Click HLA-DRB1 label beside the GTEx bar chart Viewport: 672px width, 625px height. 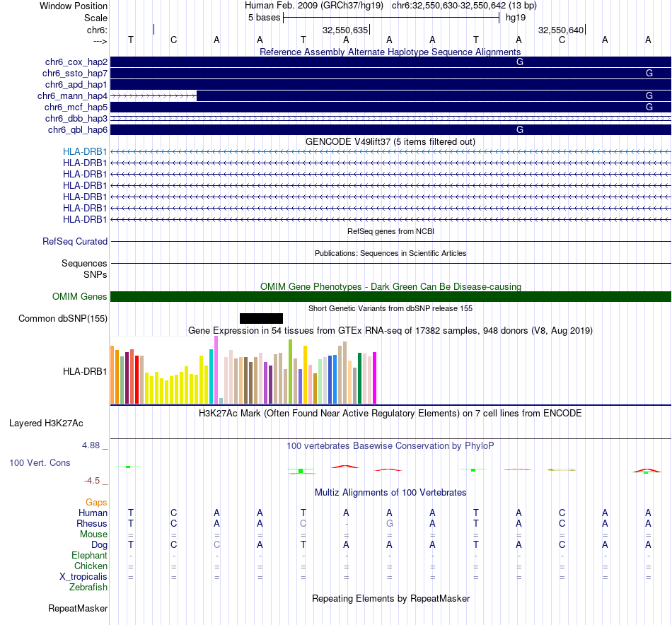click(x=85, y=371)
